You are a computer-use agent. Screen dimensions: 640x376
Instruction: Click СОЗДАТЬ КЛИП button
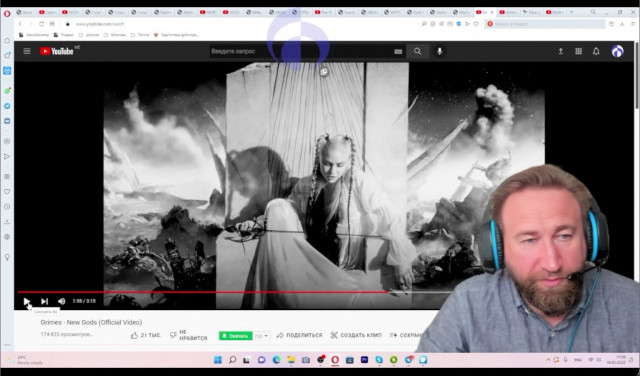[x=356, y=335]
